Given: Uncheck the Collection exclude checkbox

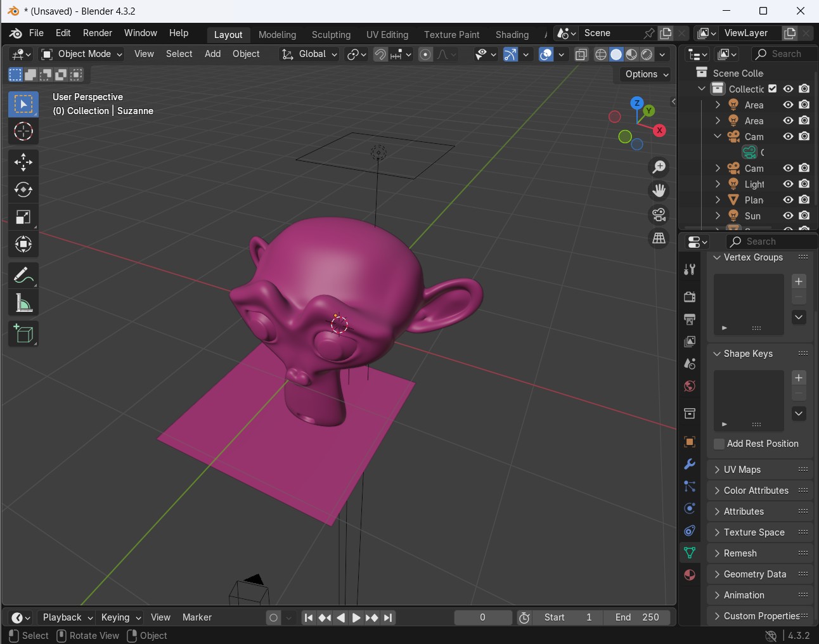Looking at the screenshot, I should click(773, 89).
